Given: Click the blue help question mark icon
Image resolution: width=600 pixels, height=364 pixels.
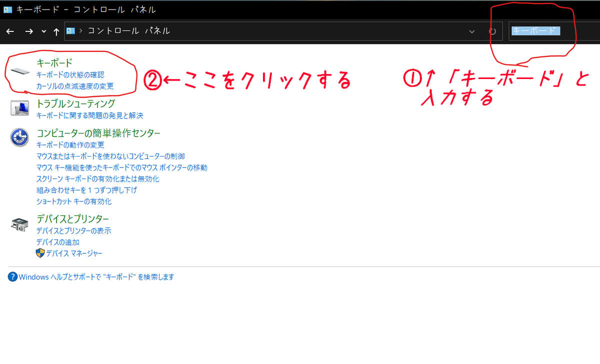Looking at the screenshot, I should tap(12, 276).
